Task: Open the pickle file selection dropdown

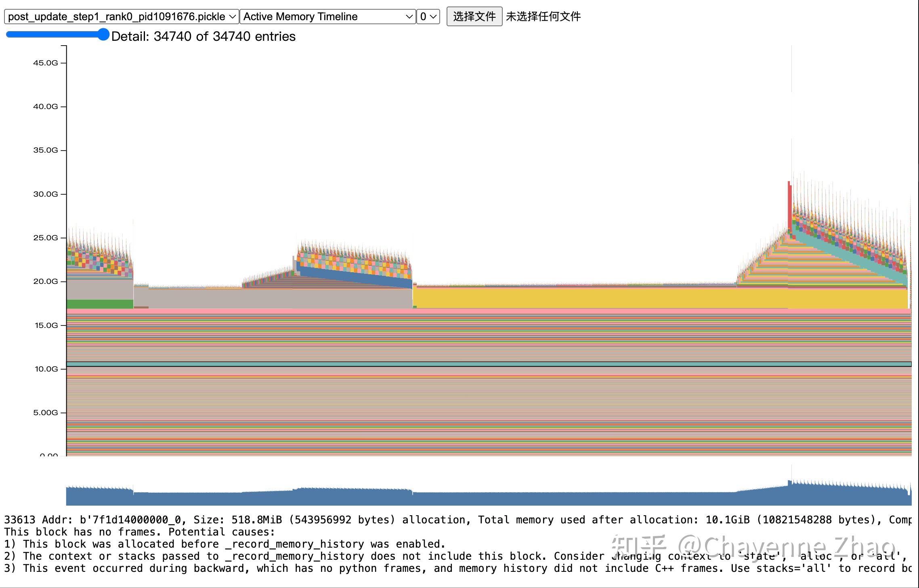Action: tap(120, 17)
